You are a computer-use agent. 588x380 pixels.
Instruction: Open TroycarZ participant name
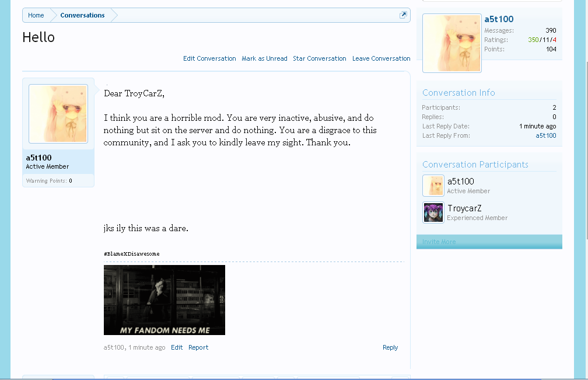tap(464, 208)
